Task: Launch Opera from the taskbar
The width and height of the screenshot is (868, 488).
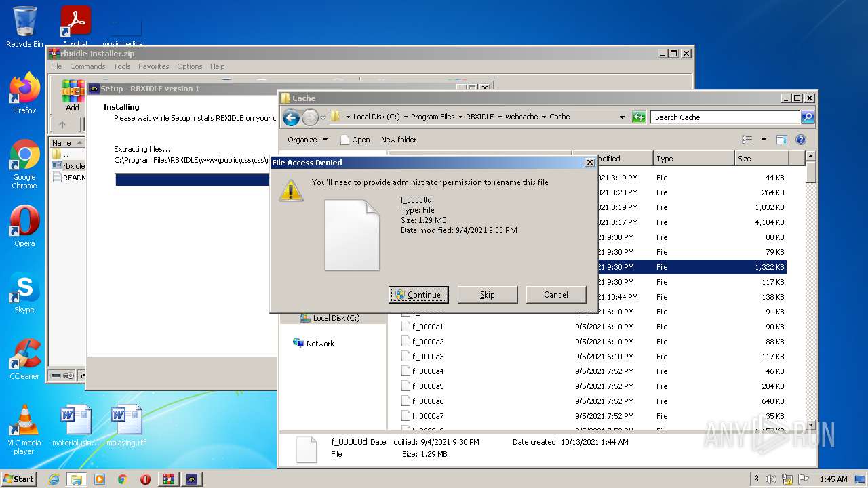Action: [145, 479]
